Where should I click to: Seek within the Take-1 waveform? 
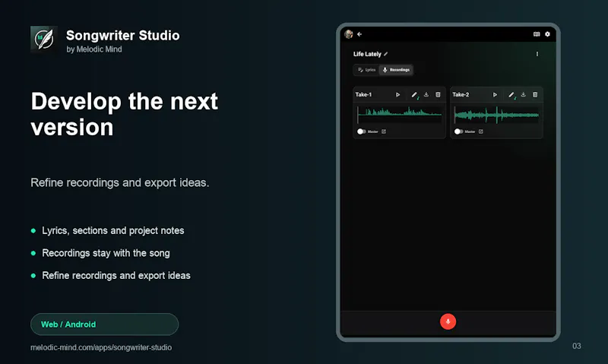click(x=400, y=115)
